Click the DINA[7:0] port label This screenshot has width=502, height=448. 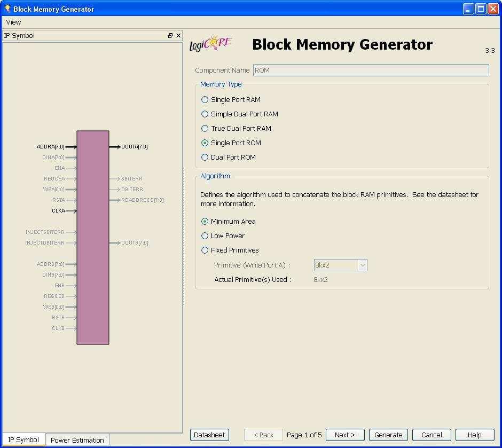(53, 157)
